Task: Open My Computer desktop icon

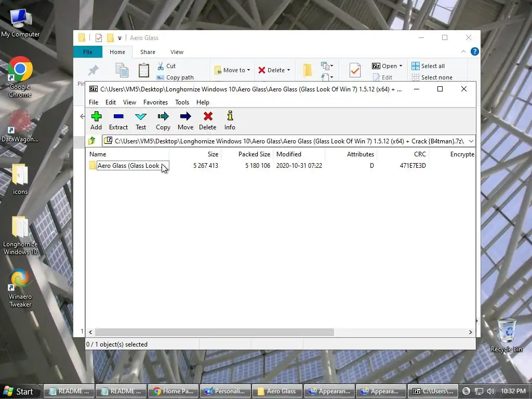Action: pos(20,23)
